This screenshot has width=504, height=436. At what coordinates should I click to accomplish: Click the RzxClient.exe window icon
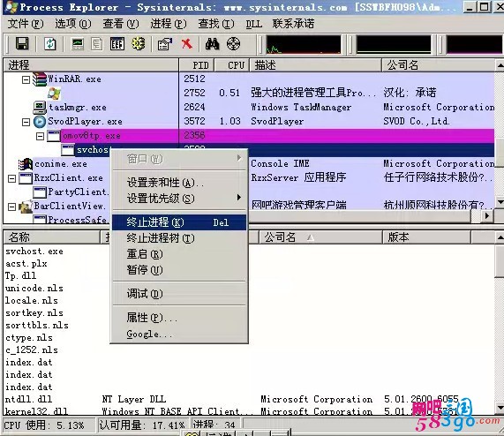pos(26,178)
